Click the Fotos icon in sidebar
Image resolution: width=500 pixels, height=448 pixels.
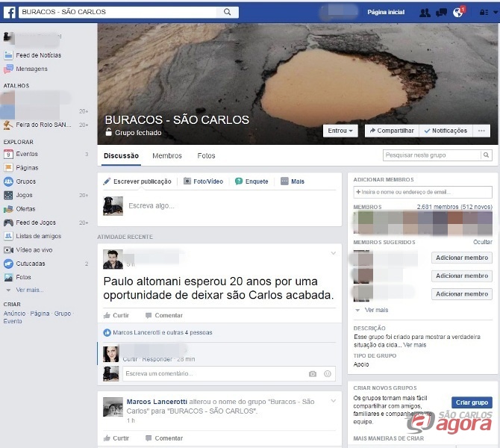(8, 277)
